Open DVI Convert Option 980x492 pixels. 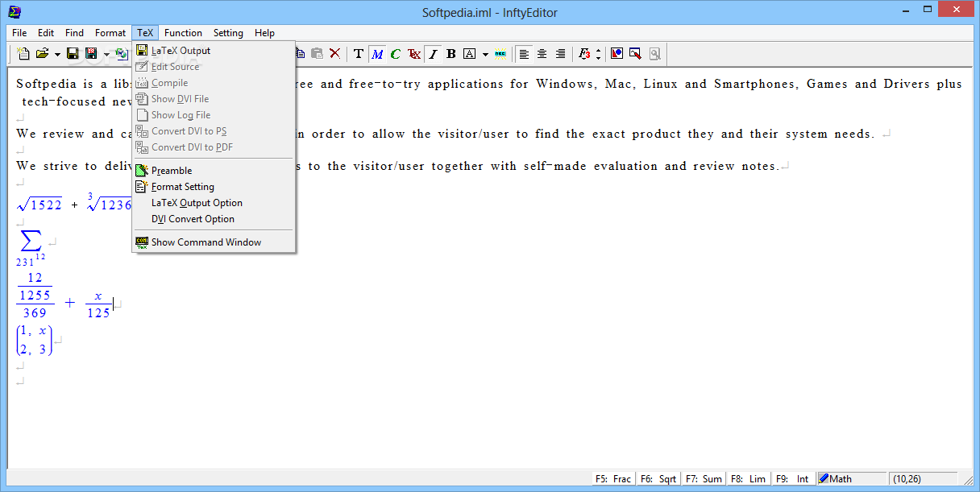coord(214,219)
